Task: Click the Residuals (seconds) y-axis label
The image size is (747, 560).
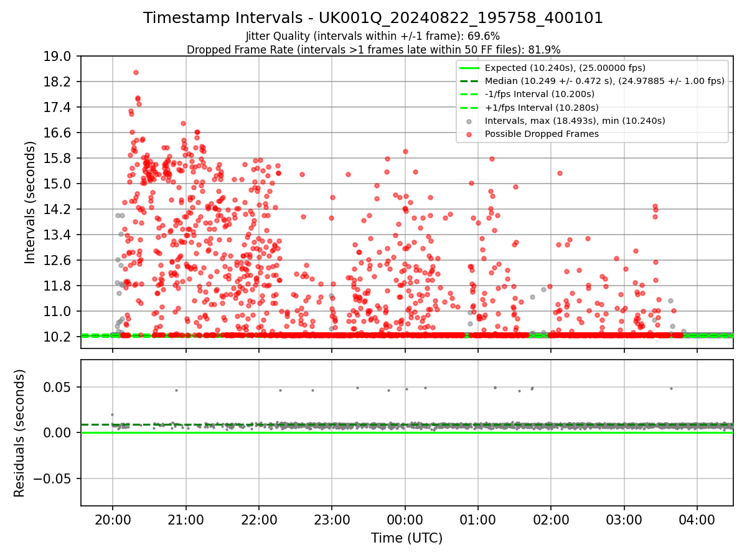Action: coord(19,433)
